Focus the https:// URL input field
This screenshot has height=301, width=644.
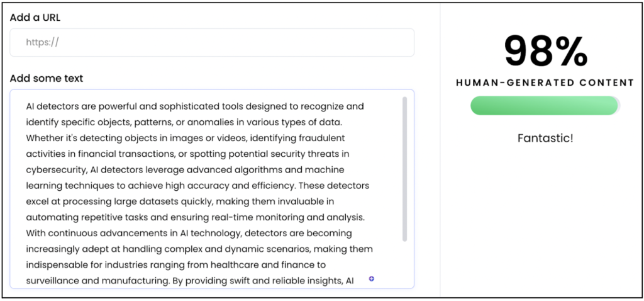[x=212, y=43]
